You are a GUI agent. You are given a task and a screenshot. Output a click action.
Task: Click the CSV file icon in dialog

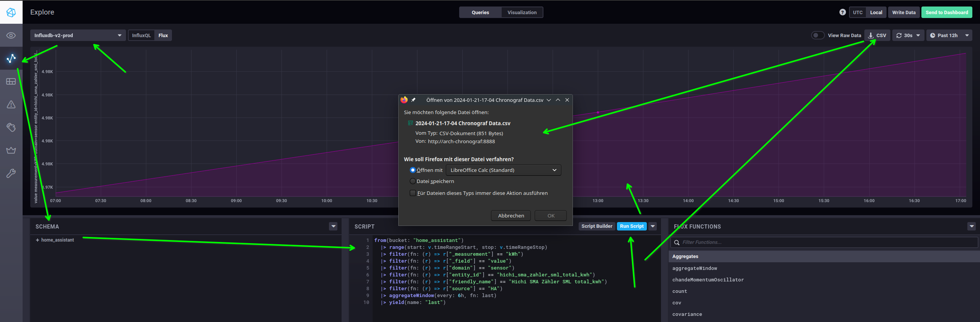tap(410, 123)
